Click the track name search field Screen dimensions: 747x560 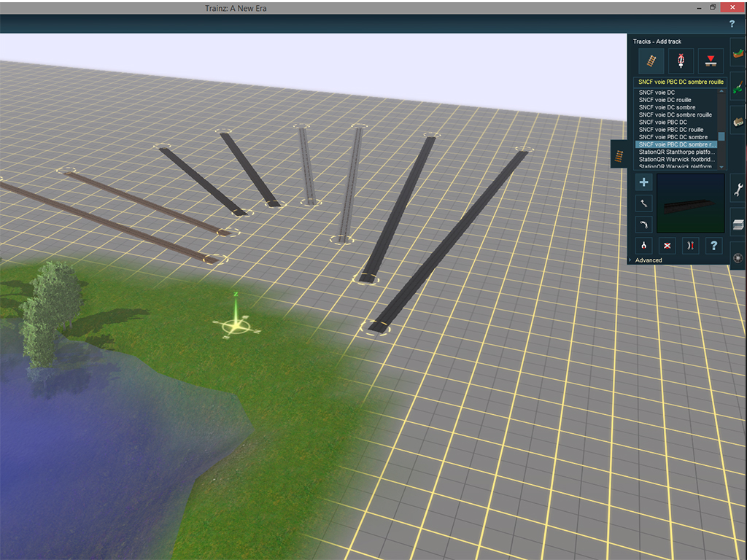pyautogui.click(x=681, y=82)
